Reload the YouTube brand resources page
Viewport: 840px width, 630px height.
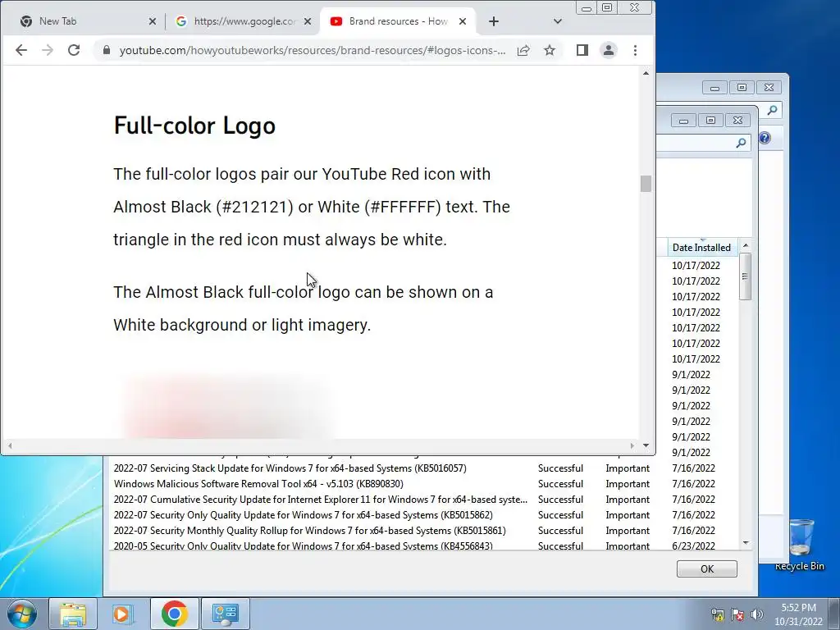coord(74,50)
